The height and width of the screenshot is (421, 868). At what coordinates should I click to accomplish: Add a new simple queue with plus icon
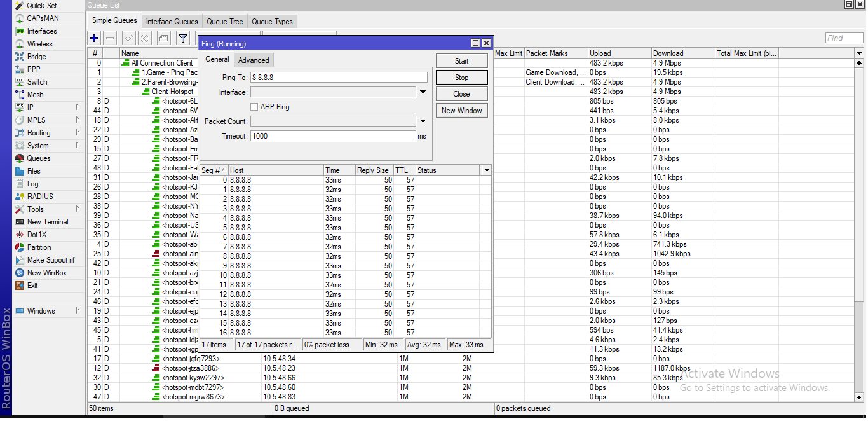(95, 38)
